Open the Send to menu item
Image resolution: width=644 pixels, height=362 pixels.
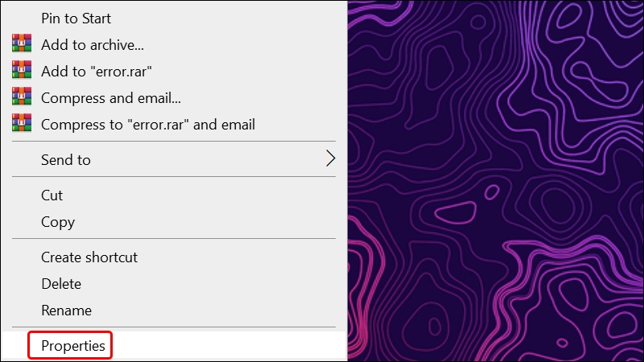point(66,159)
